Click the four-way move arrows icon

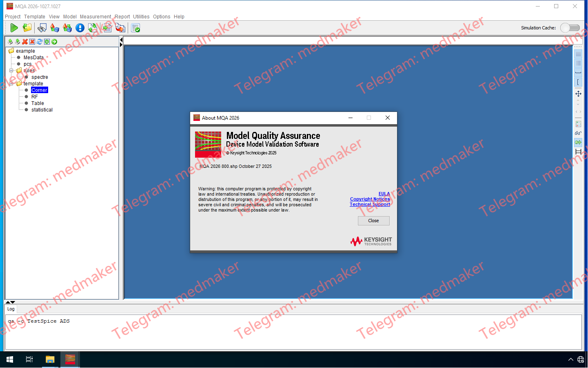coord(578,94)
